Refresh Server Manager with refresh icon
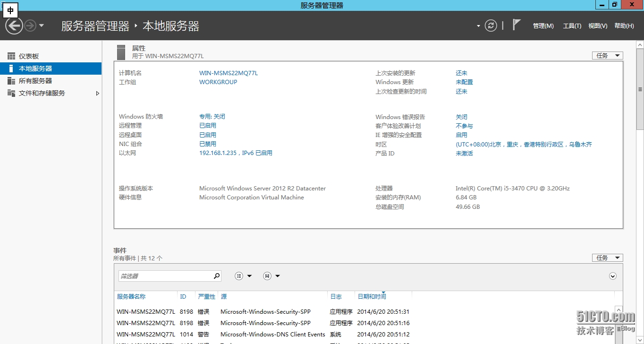Image resolution: width=644 pixels, height=344 pixels. [x=491, y=26]
